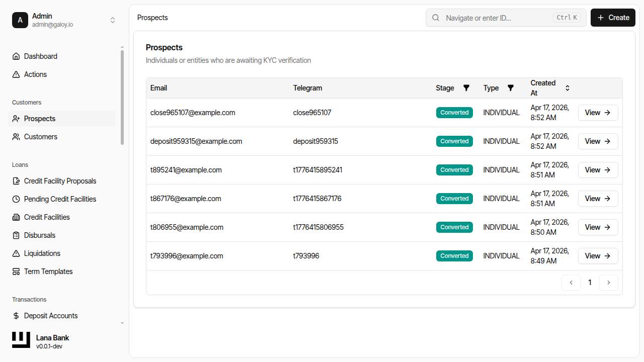Screen dimensions: 644x362
Task: Sort by Created At column
Action: point(567,88)
